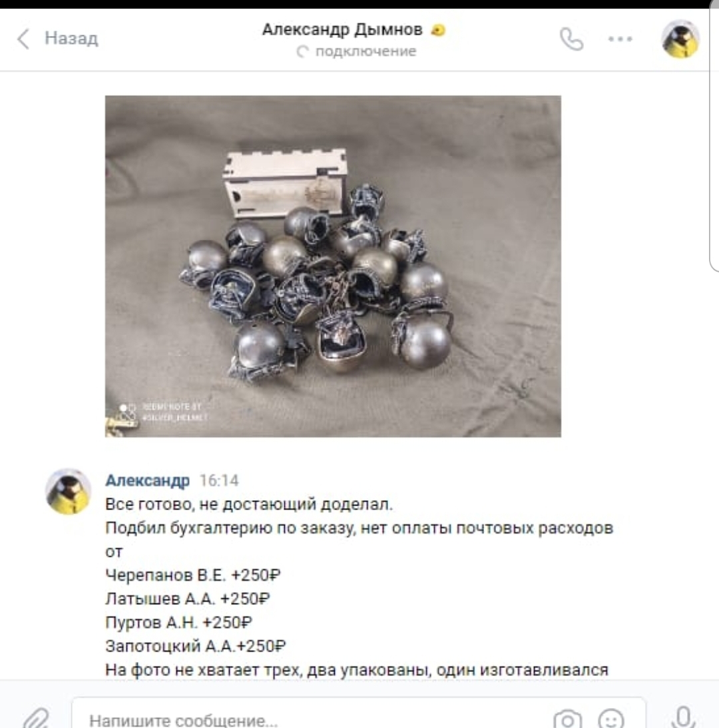
Task: Attach a file with paperclip icon
Action: [x=36, y=718]
